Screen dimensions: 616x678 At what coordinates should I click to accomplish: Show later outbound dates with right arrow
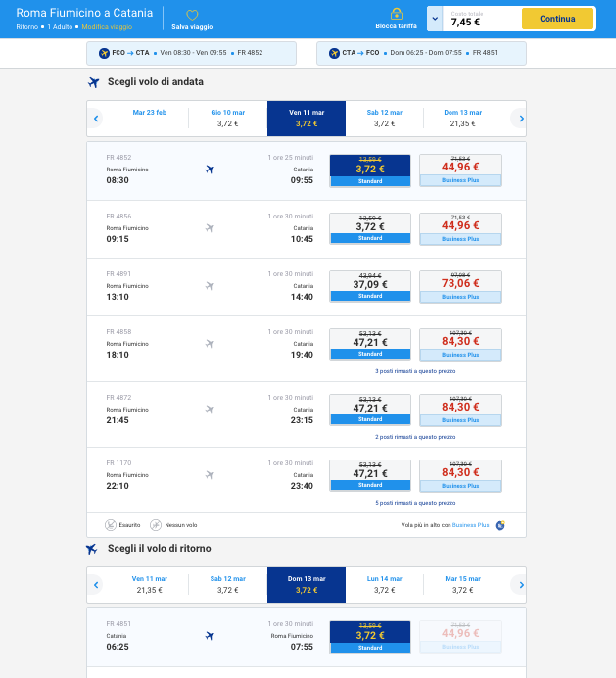coord(521,119)
